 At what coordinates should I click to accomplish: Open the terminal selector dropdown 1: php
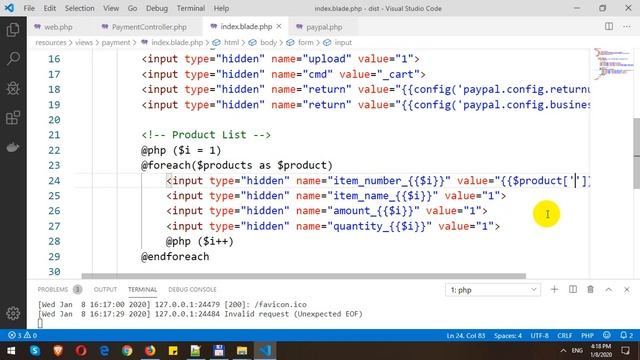pos(493,290)
